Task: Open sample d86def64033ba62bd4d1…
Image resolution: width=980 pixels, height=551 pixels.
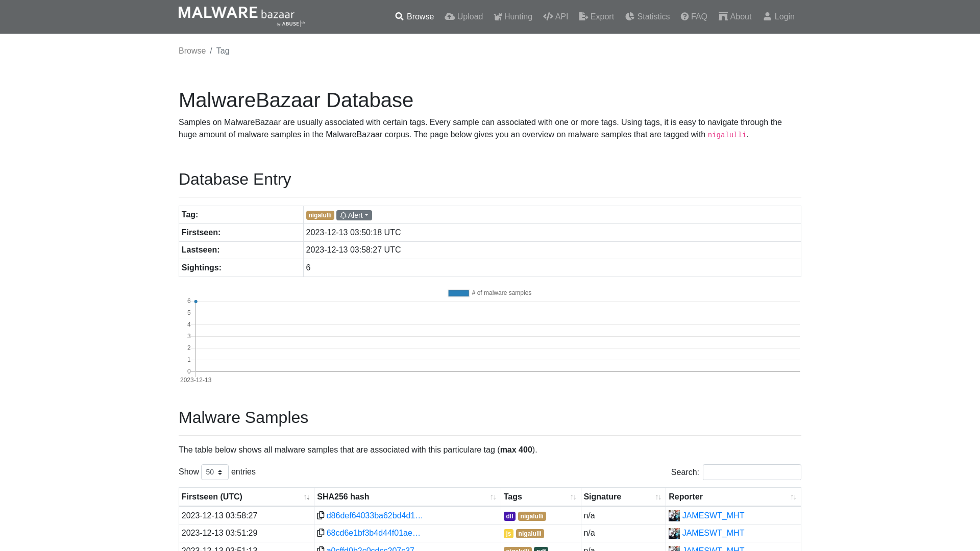Action: pos(375,516)
